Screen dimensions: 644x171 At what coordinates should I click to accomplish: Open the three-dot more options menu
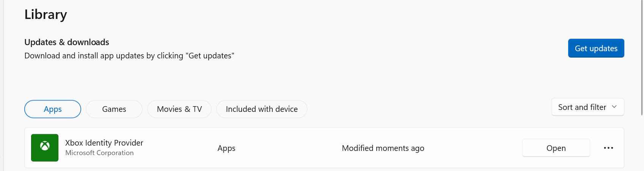(x=608, y=148)
